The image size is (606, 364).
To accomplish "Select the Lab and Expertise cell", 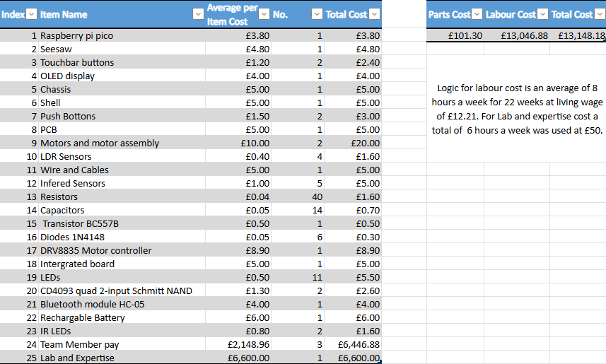I will tap(122, 358).
